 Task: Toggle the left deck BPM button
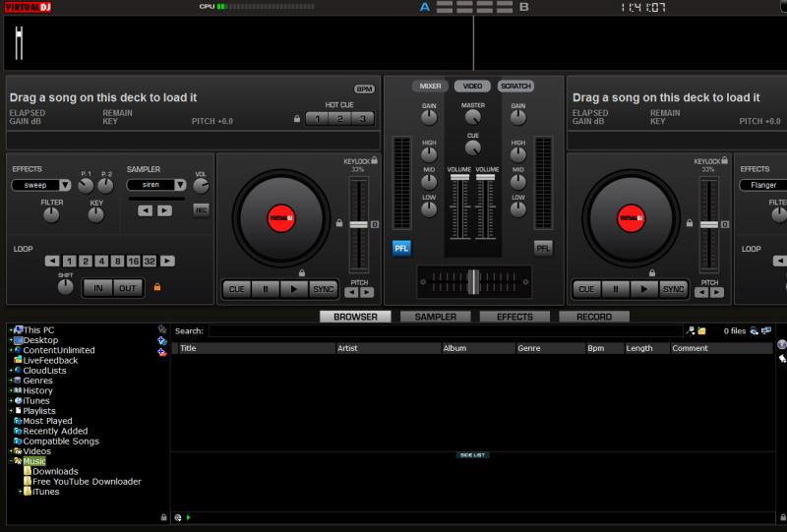coord(364,89)
